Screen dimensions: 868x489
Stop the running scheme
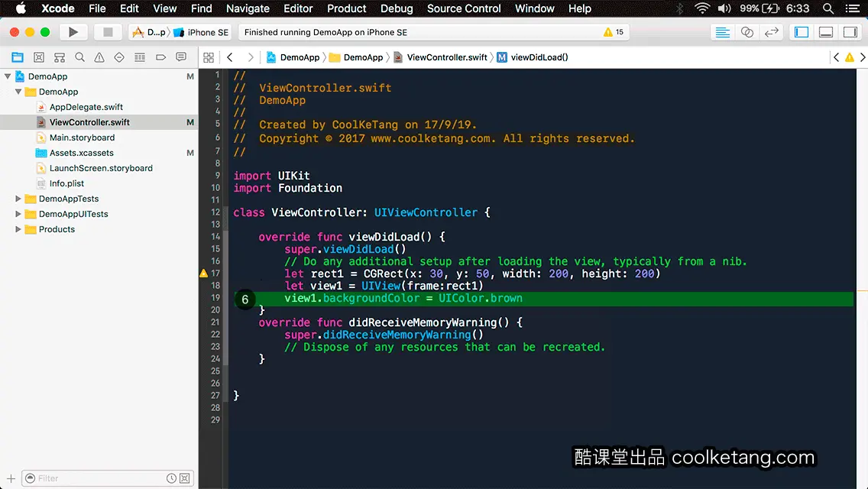108,32
